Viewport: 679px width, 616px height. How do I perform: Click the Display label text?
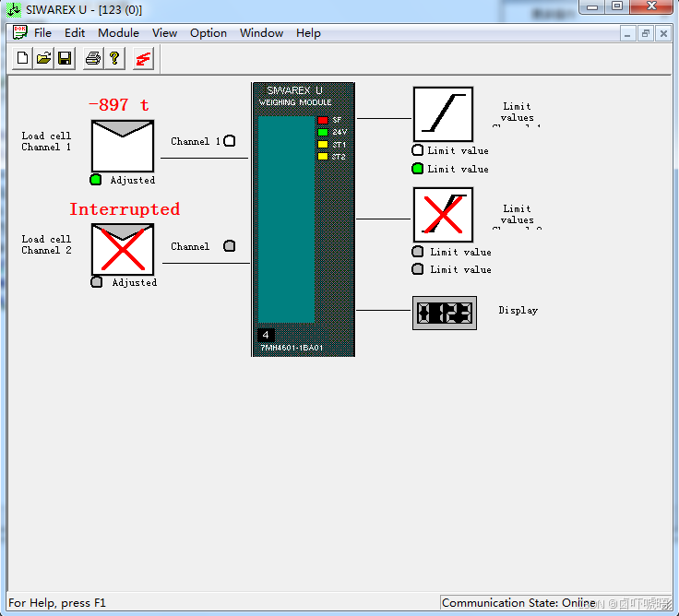[x=518, y=311]
